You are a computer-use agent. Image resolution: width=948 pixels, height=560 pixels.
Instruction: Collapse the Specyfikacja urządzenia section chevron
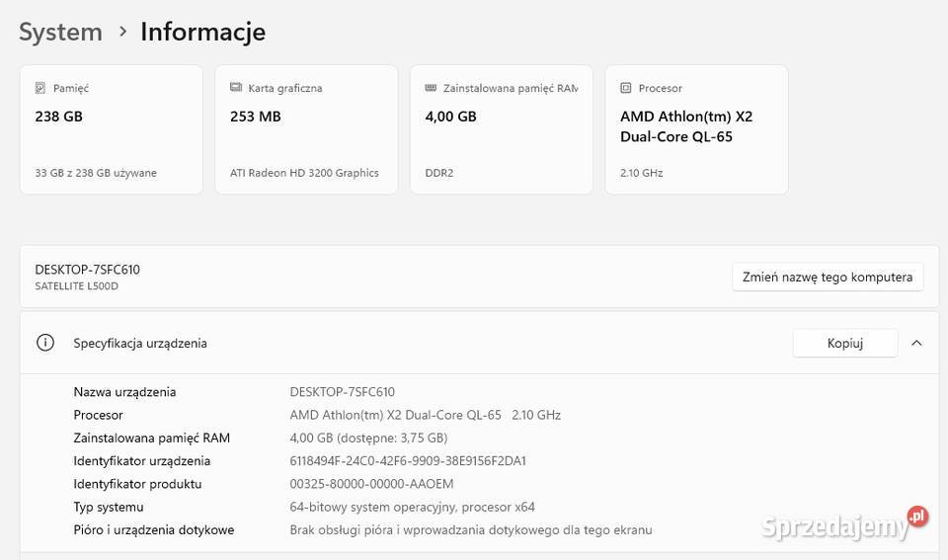(x=916, y=343)
